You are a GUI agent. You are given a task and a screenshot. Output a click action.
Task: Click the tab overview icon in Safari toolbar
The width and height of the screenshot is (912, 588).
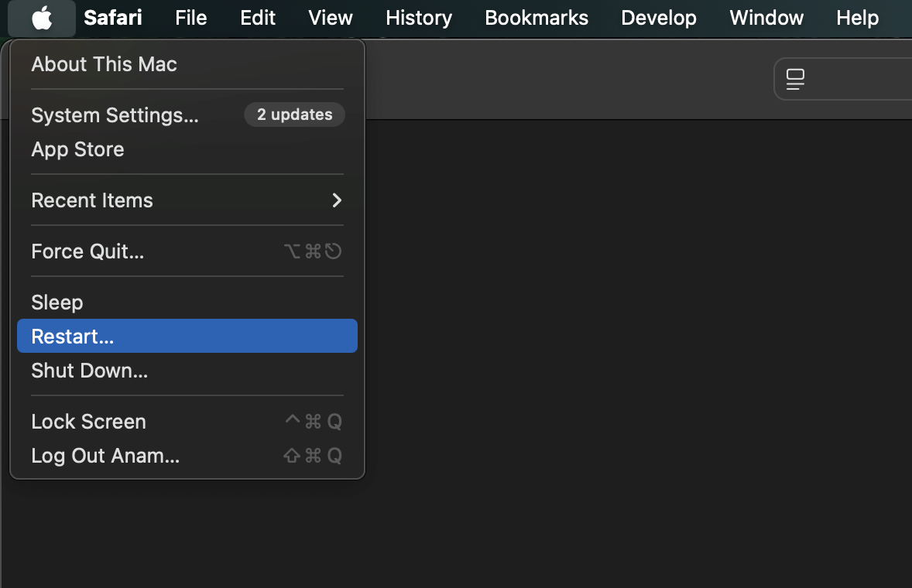[794, 78]
